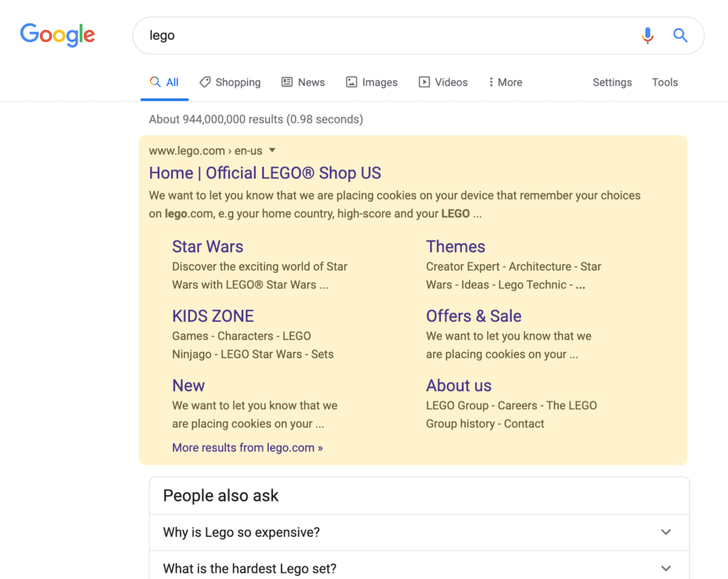Click the Google logo

point(57,35)
